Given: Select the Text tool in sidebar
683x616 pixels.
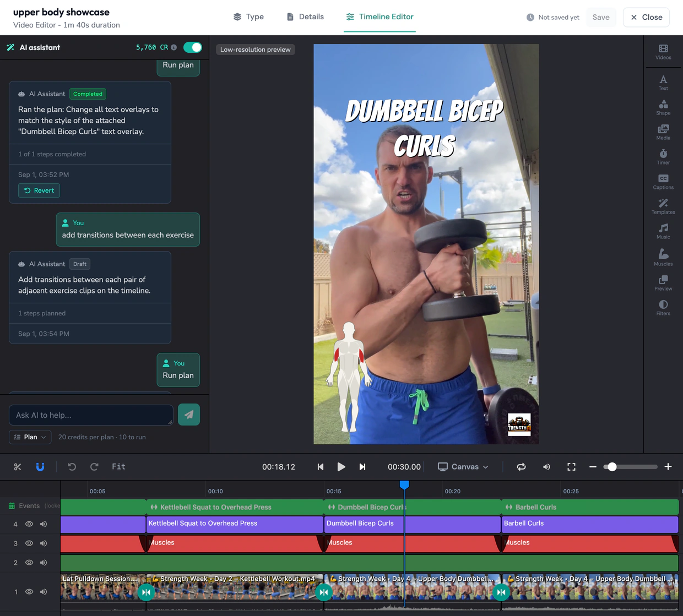Looking at the screenshot, I should pyautogui.click(x=663, y=83).
